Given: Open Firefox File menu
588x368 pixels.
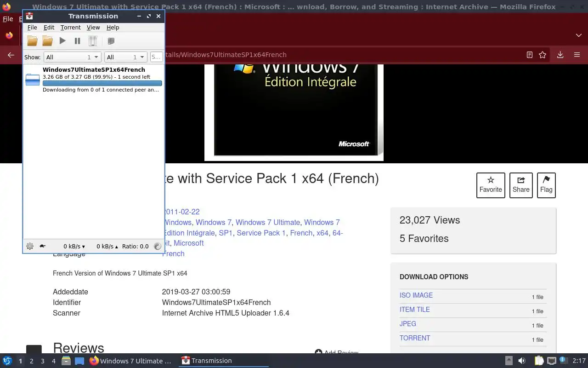Looking at the screenshot, I should (x=8, y=19).
